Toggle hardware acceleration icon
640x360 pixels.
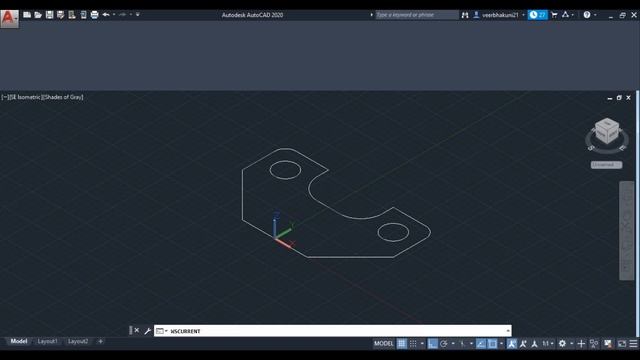[x=608, y=344]
